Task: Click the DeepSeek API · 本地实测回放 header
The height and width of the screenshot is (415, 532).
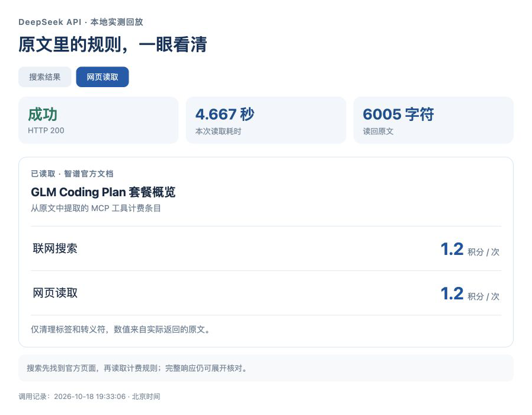Action: 81,22
